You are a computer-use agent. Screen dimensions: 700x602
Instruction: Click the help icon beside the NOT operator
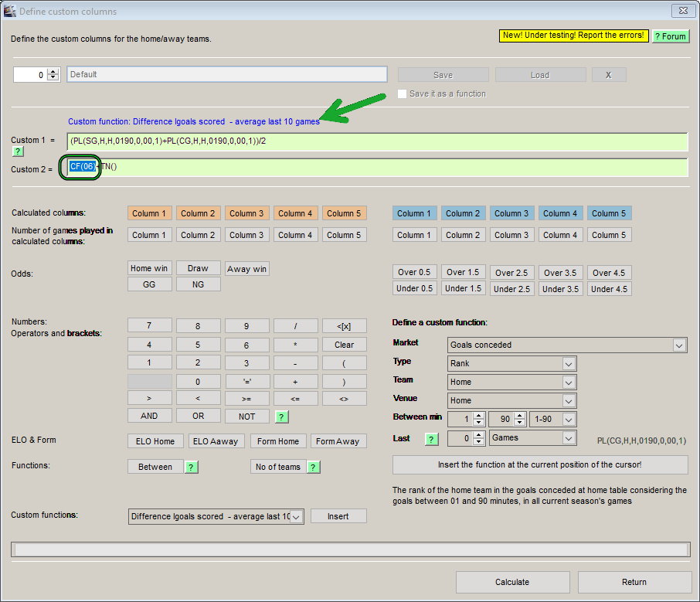280,416
